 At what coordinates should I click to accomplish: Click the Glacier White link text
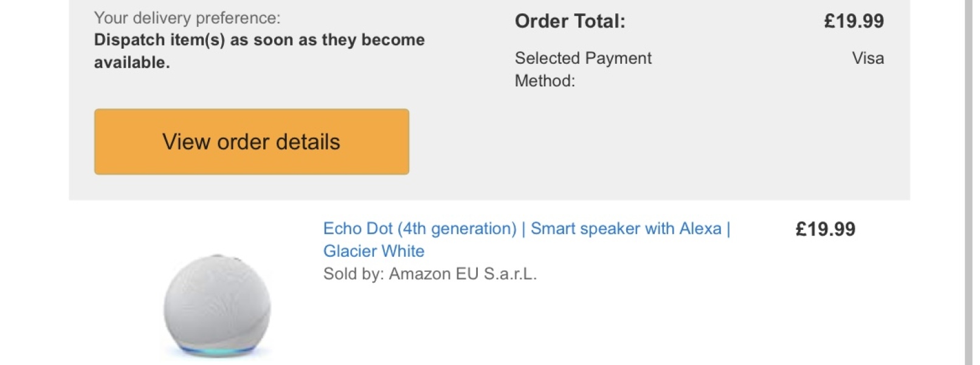[x=374, y=251]
